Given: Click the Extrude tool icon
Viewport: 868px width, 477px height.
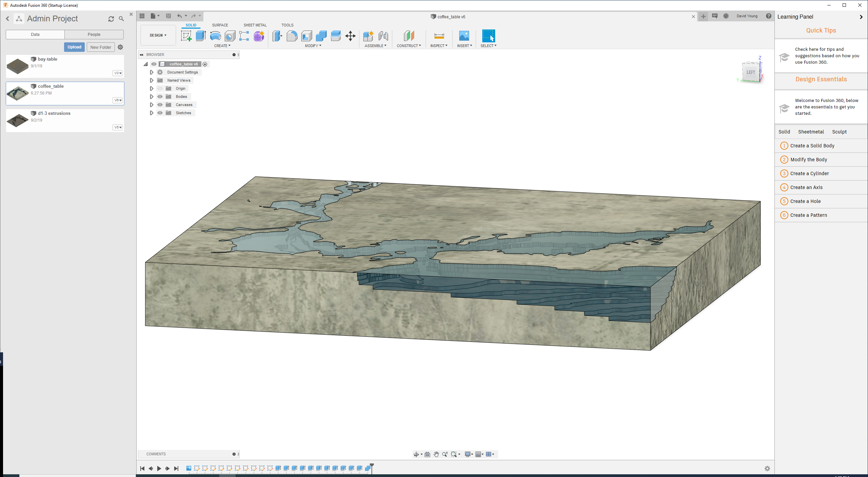Looking at the screenshot, I should [x=201, y=36].
